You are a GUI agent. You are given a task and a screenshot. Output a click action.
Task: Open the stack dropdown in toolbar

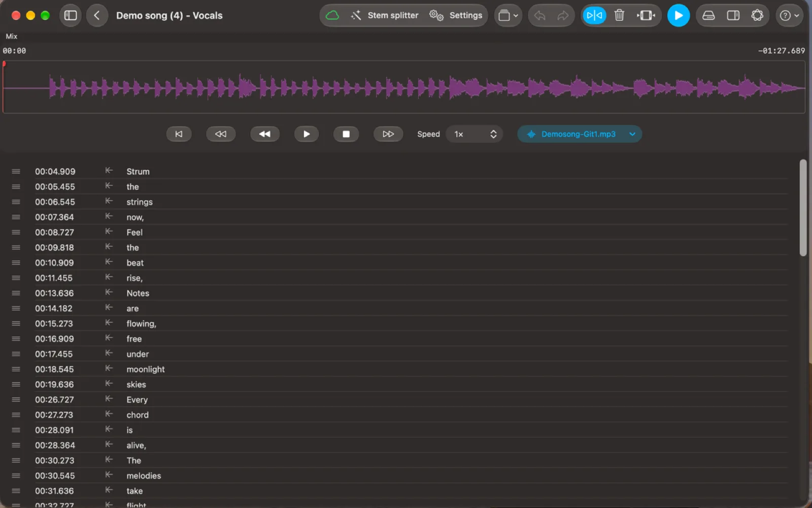508,15
